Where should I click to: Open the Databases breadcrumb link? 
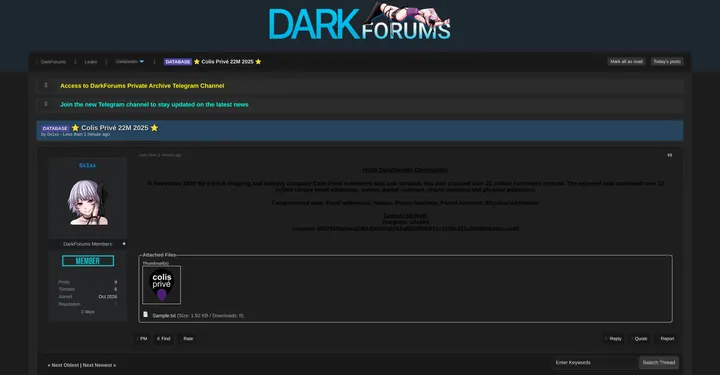tap(126, 62)
